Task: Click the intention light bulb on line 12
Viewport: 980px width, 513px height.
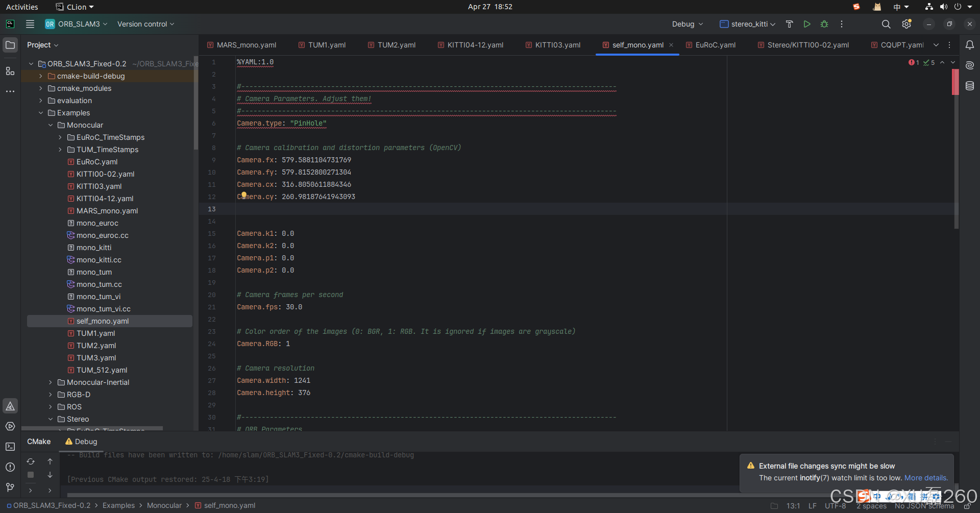Action: [x=244, y=195]
